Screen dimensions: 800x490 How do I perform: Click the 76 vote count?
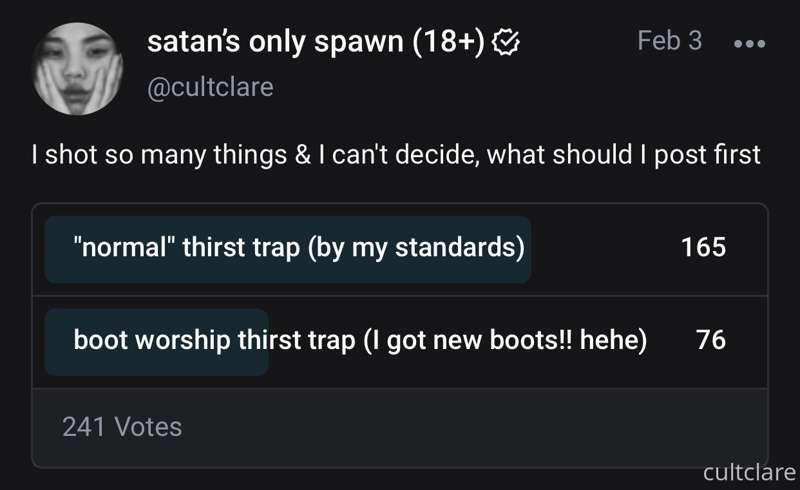click(x=711, y=340)
